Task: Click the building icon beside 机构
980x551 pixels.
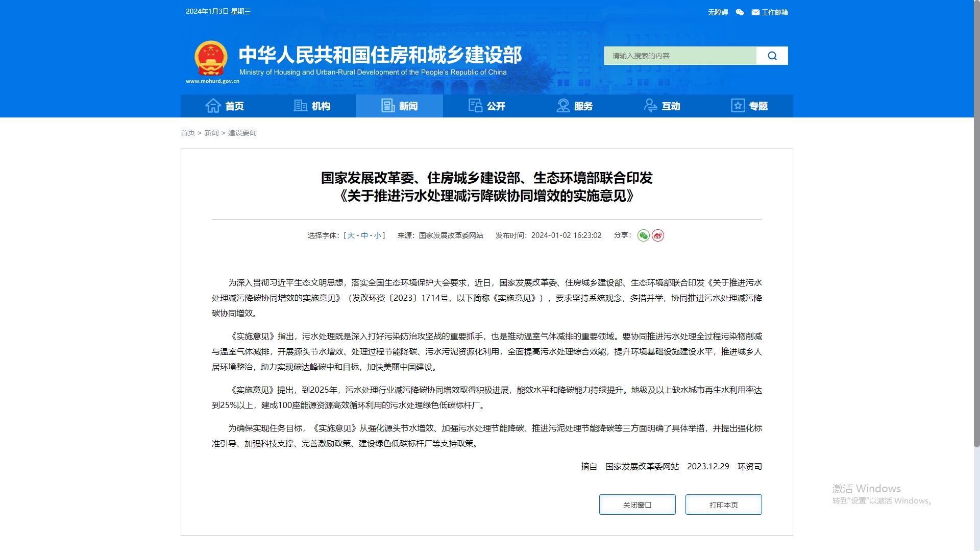Action: click(300, 106)
